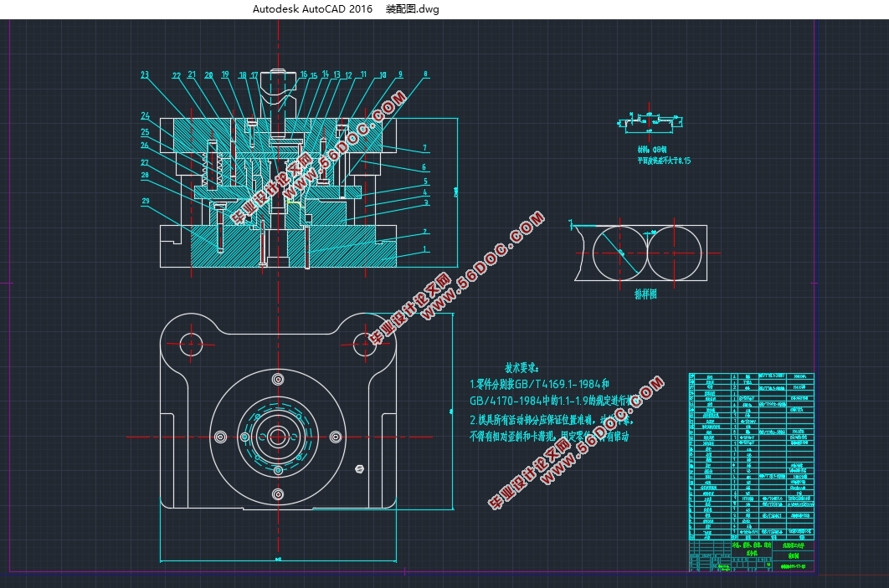Select part callout number 14
The image size is (889, 588).
[326, 74]
